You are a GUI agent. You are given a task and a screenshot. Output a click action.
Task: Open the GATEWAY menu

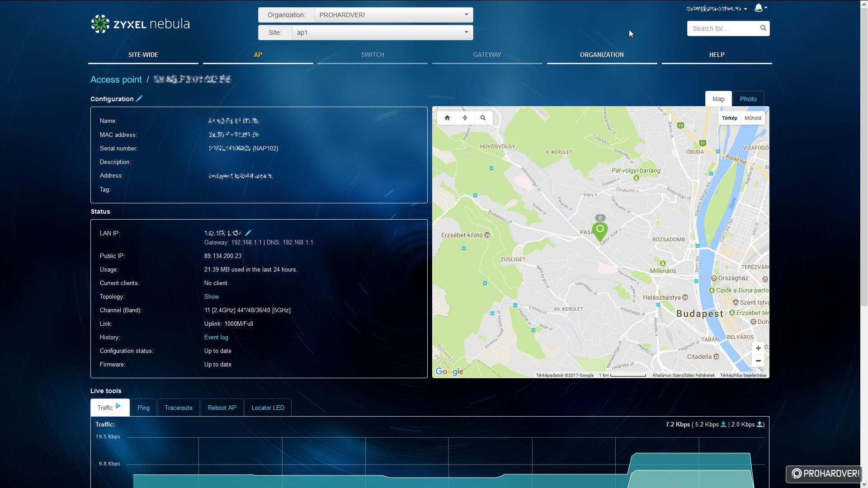(487, 55)
